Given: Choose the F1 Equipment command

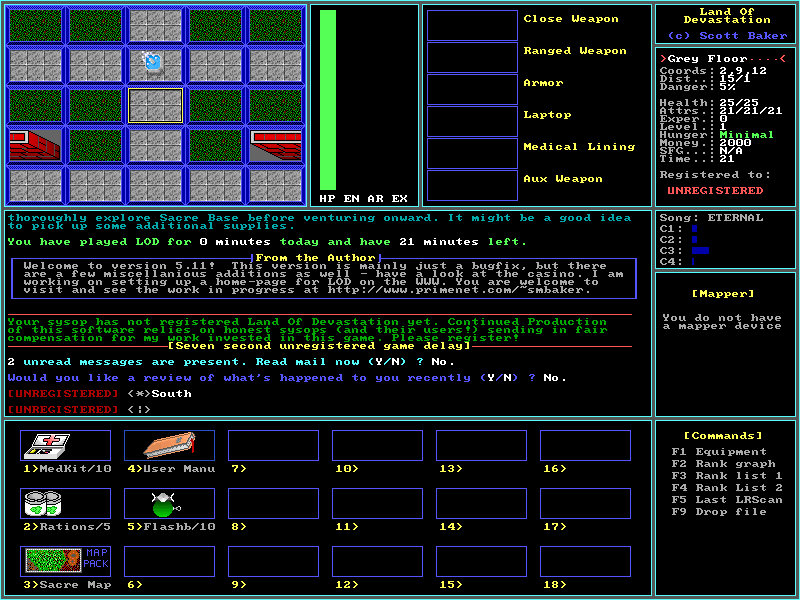Looking at the screenshot, I should click(x=719, y=452).
